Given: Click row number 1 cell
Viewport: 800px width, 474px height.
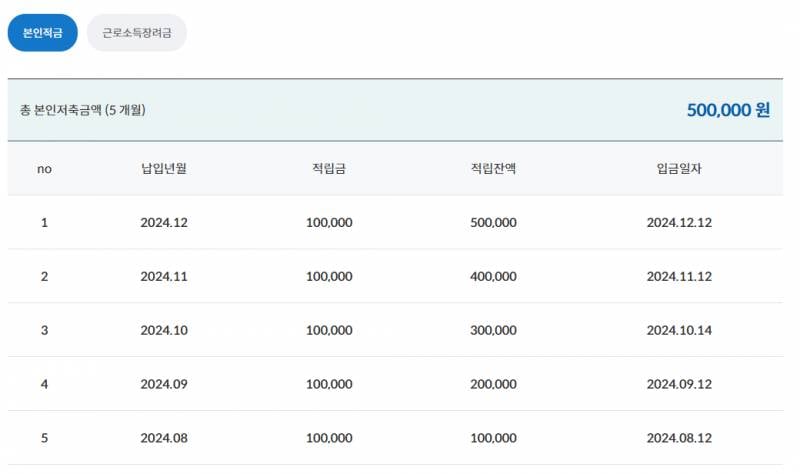Looking at the screenshot, I should (44, 222).
